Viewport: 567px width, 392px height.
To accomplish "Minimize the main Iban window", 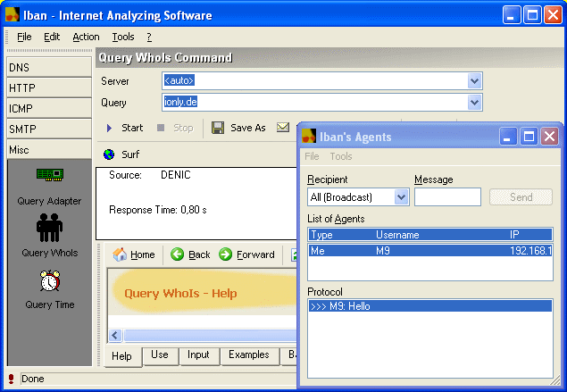I will [x=511, y=15].
